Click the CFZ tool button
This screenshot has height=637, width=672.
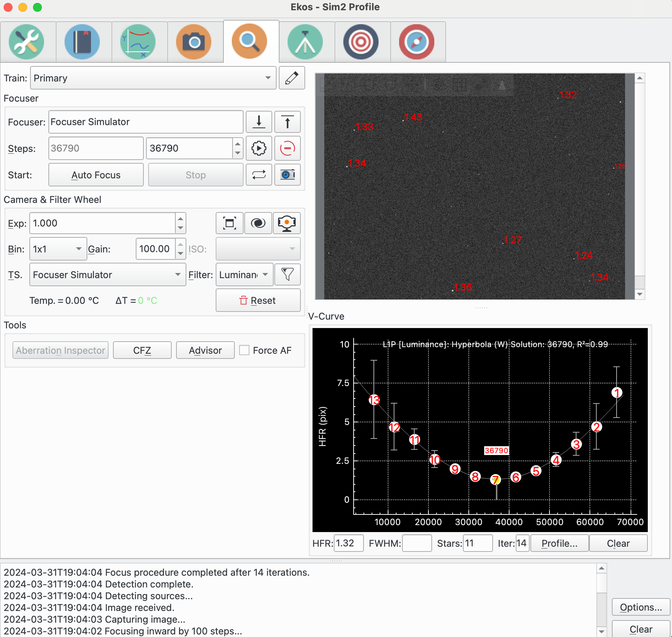pos(142,350)
